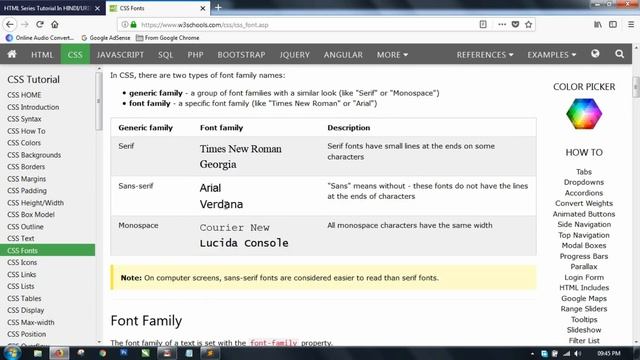Open CSS Icons in the sidebar

(22, 262)
